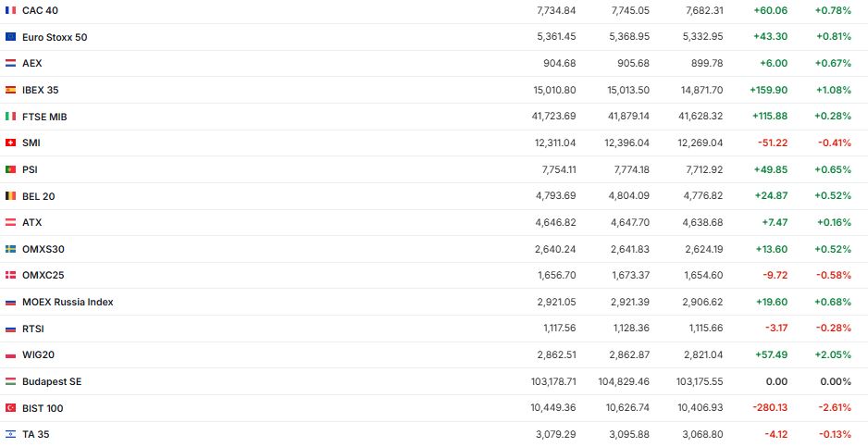Click the Sweden flag icon beside OMXS30
868x447 pixels.
[11, 249]
